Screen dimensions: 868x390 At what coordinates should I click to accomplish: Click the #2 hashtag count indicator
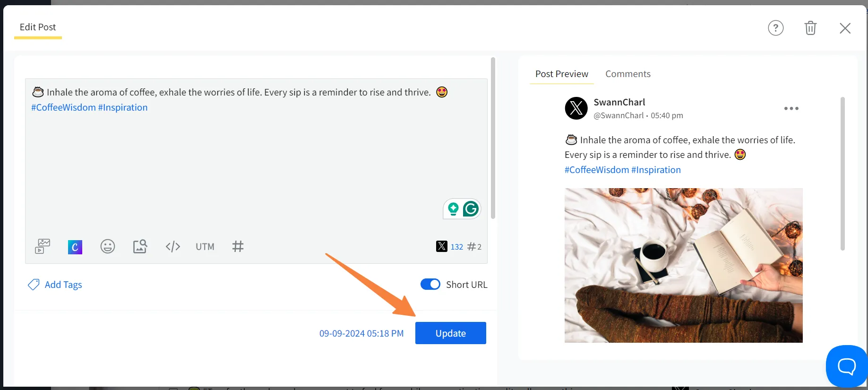pos(474,247)
